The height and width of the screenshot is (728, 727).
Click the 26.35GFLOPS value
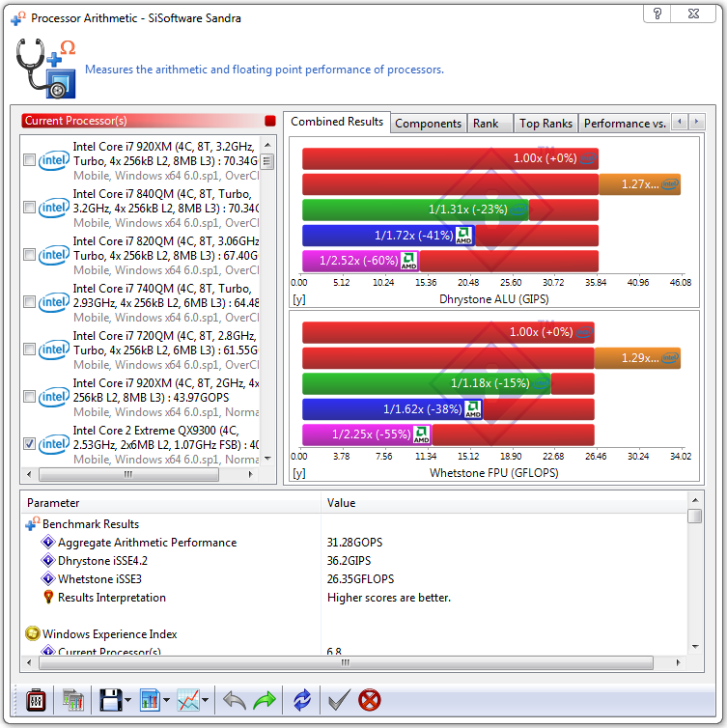pyautogui.click(x=360, y=579)
